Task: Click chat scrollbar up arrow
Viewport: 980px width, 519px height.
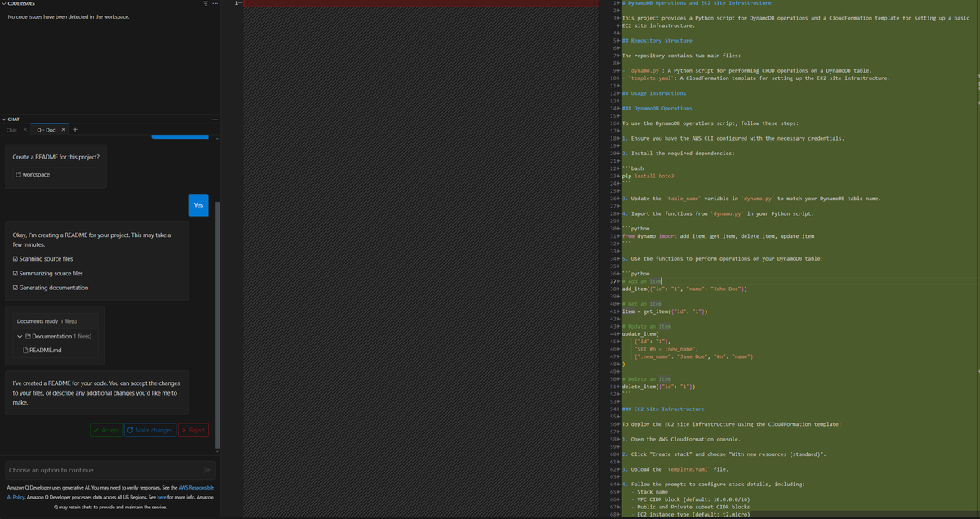Action: pos(217,138)
